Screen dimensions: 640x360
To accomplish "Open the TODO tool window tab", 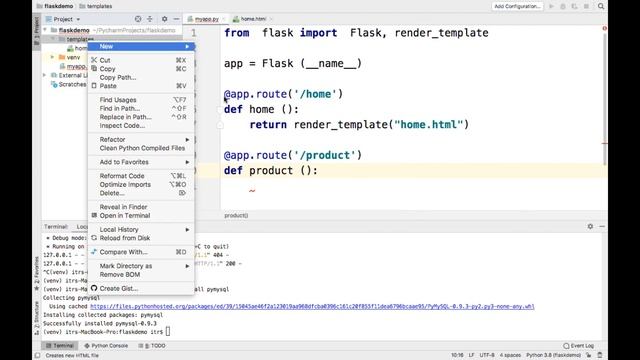I will pos(152,346).
